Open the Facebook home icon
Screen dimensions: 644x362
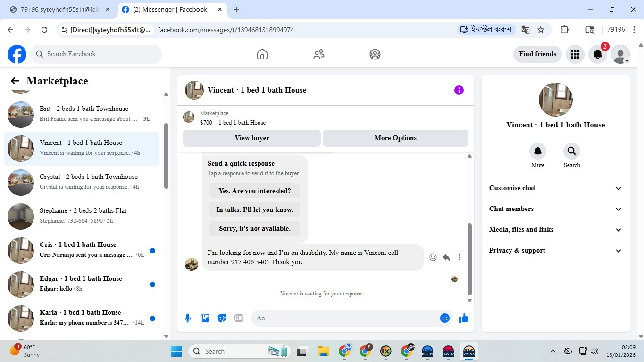pyautogui.click(x=262, y=54)
